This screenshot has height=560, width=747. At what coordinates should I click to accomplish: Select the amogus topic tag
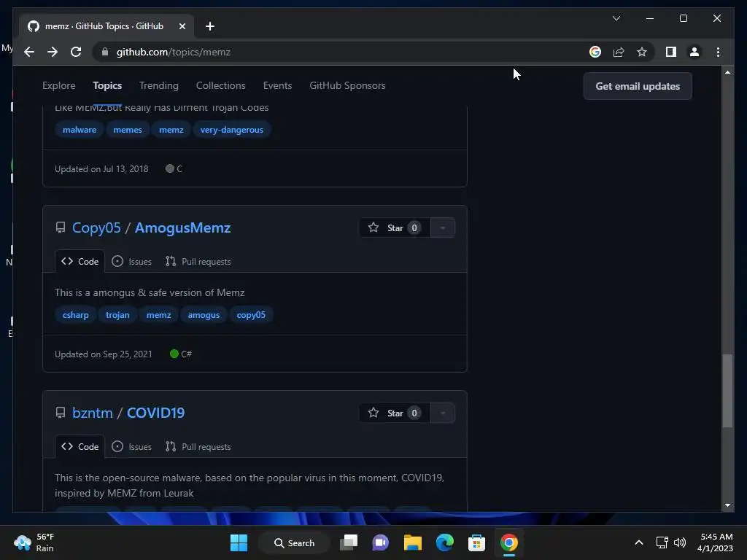coord(204,315)
